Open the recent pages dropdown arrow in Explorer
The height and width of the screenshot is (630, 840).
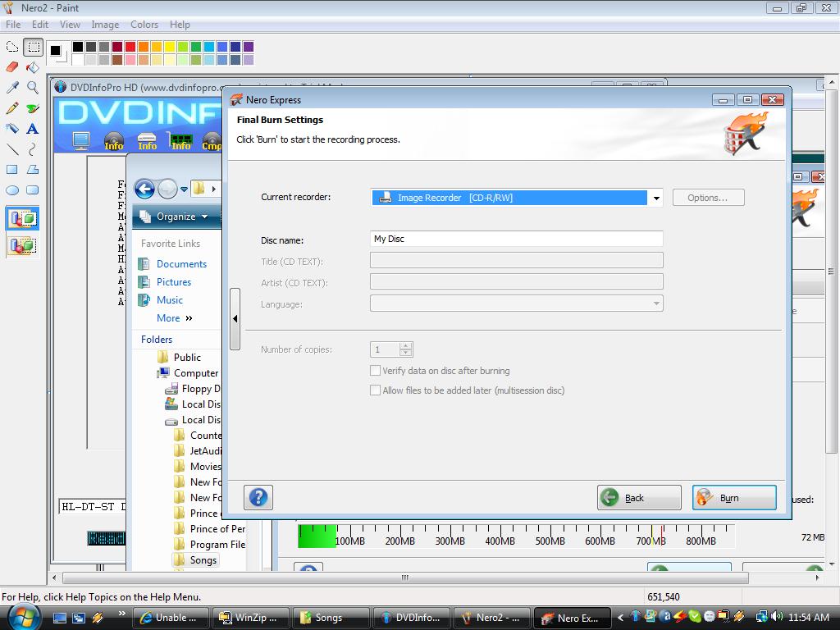(185, 189)
